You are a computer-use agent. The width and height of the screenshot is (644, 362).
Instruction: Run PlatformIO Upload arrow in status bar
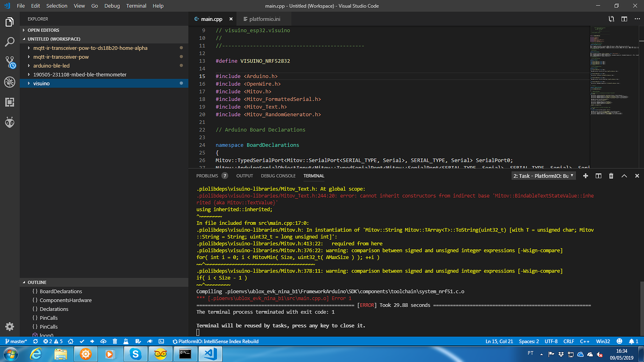[x=92, y=341]
